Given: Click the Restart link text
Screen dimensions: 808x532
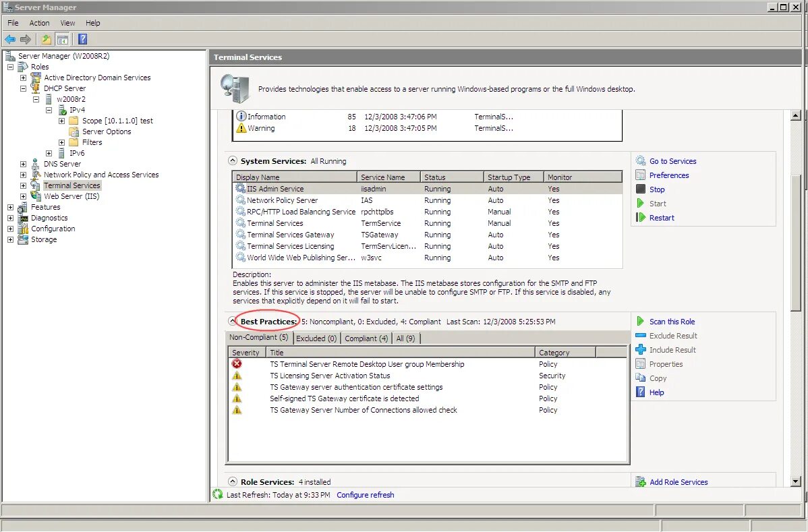Looking at the screenshot, I should [x=662, y=218].
